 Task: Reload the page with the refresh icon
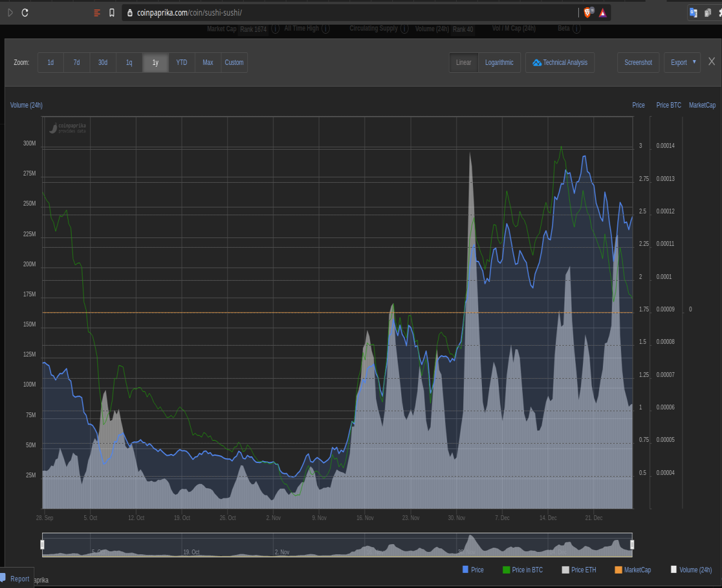click(x=25, y=12)
